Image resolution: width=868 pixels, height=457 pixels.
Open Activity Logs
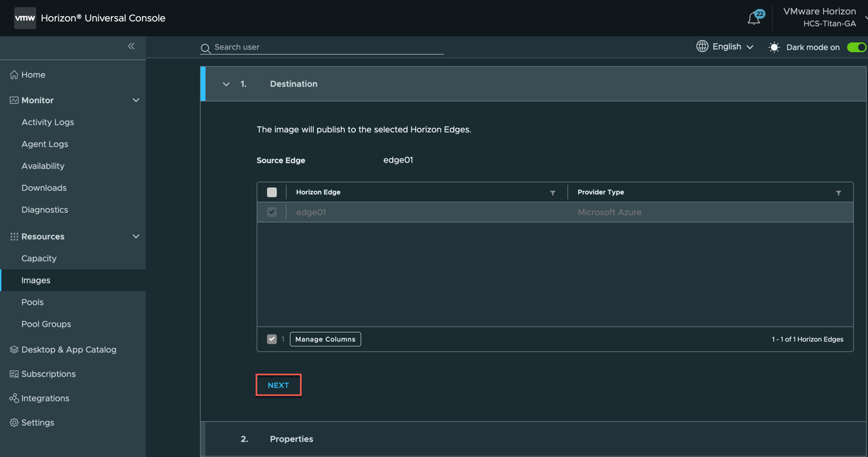pos(47,122)
